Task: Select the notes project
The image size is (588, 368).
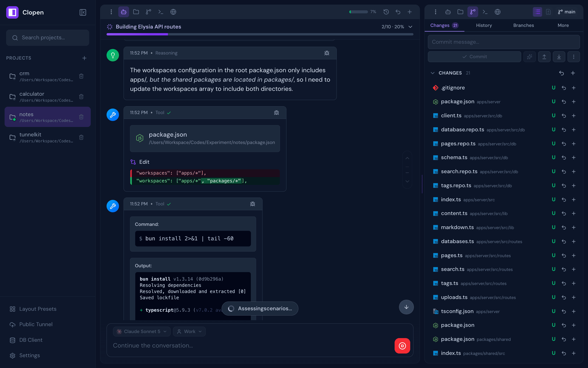Action: 48,117
